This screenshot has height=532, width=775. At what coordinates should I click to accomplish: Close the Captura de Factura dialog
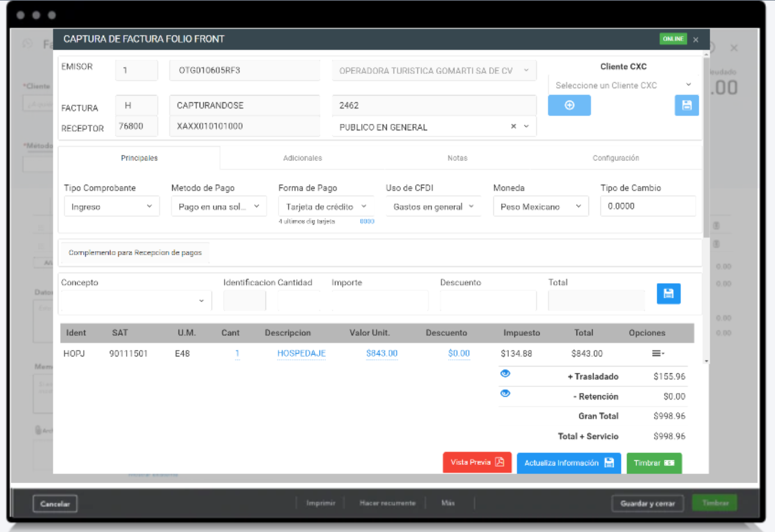[696, 40]
